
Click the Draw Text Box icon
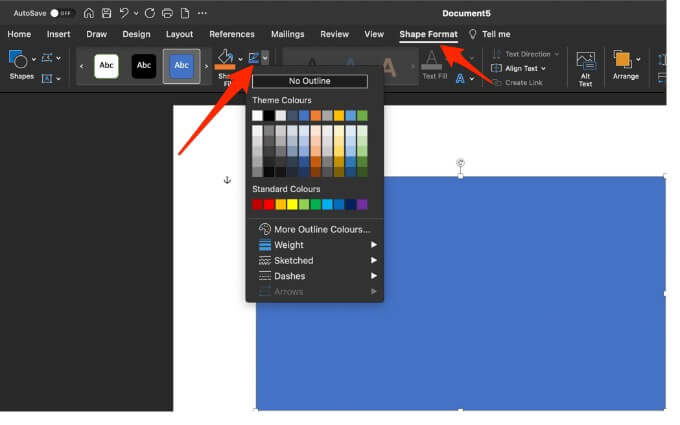tap(47, 78)
